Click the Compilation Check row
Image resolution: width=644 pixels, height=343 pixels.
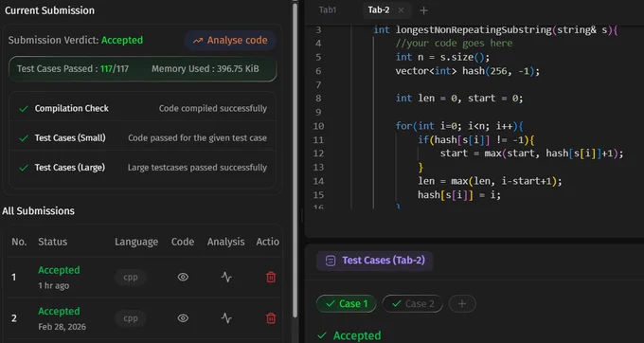coord(142,108)
